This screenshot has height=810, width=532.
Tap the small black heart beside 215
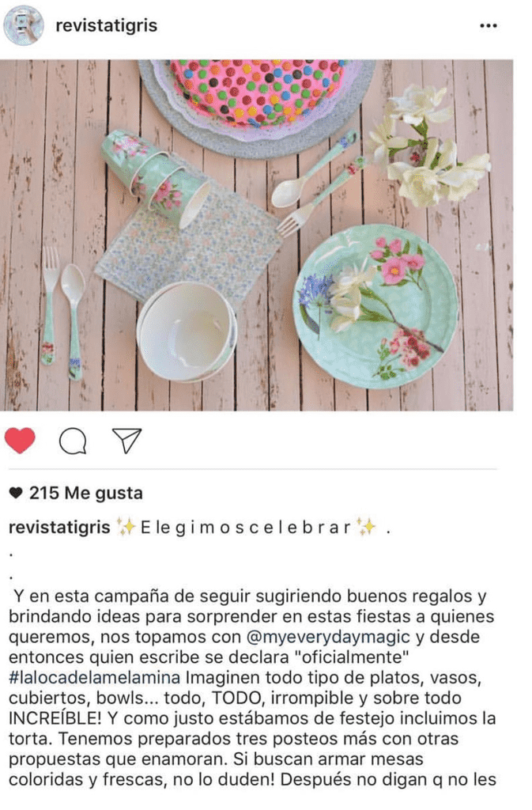16,494
